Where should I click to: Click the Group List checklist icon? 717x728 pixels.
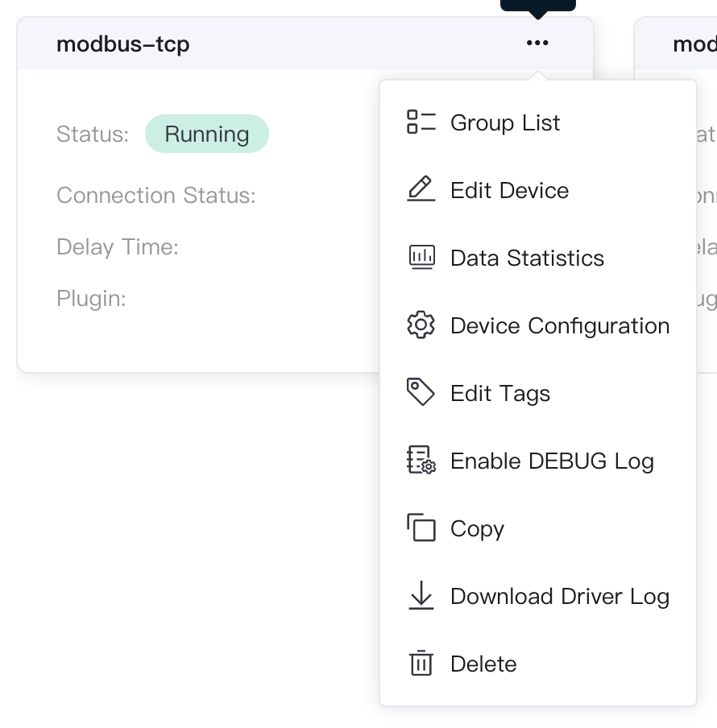[421, 122]
